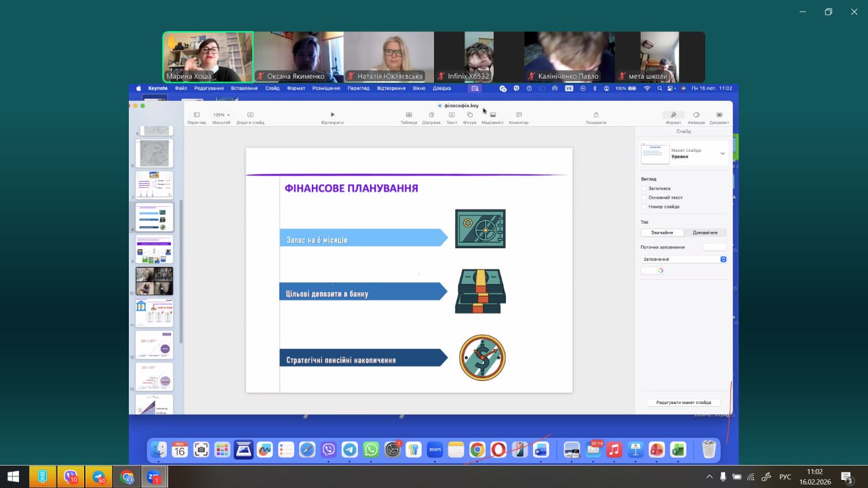The height and width of the screenshot is (488, 868).
Task: Tick the Основний текст checkbox
Action: [644, 197]
